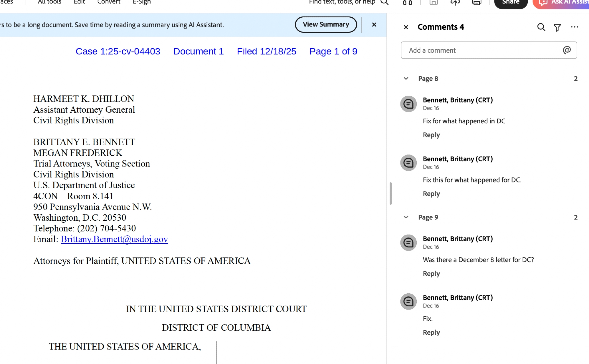Click the @ mention icon in comment box
This screenshot has height=364, width=589.
click(567, 50)
